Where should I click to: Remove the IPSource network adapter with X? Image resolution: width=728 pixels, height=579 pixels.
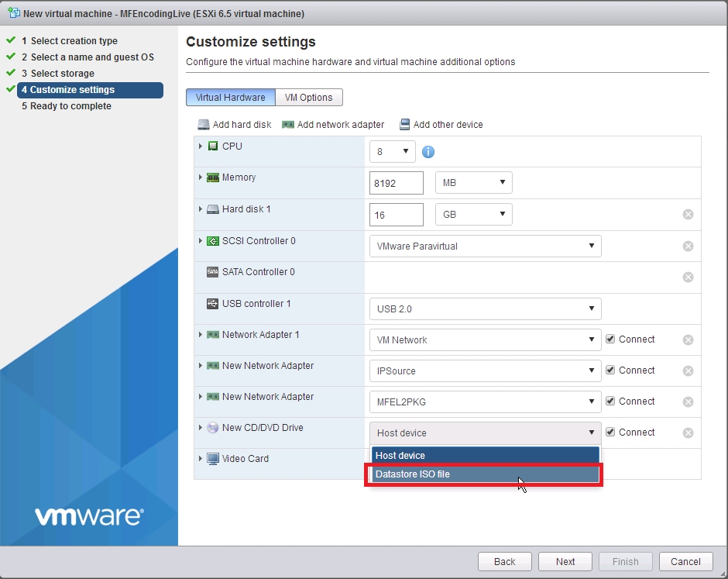coord(688,370)
